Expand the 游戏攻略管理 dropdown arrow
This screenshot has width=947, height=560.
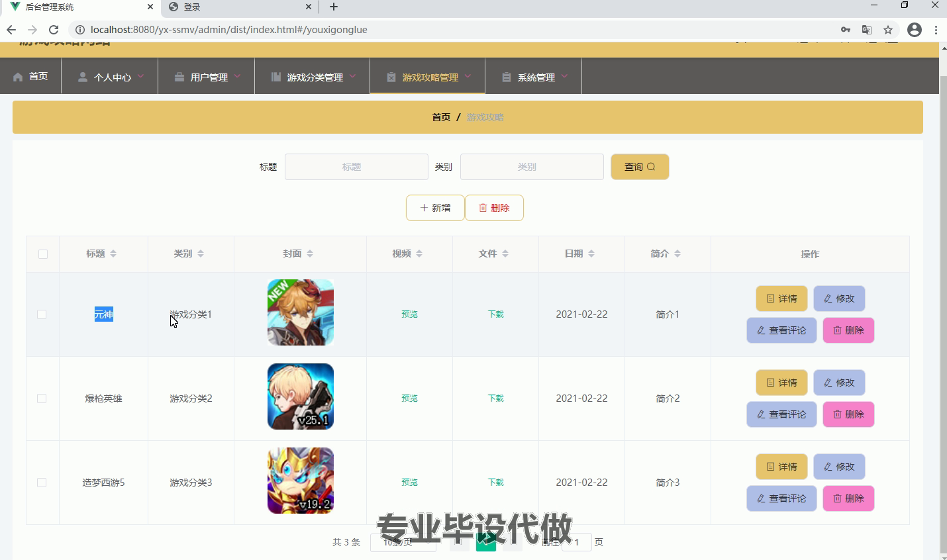click(x=468, y=76)
